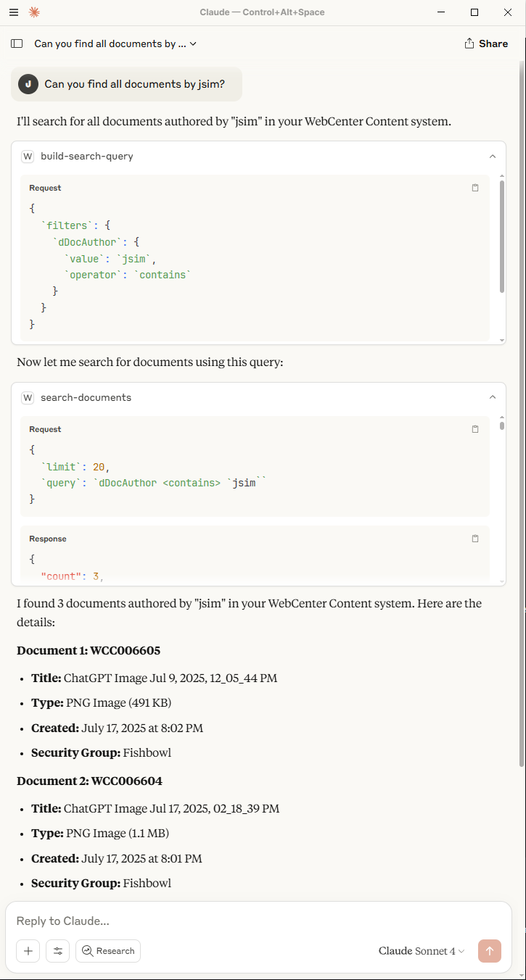This screenshot has height=980, width=526.
Task: Click the W icon beside build-search-query
Action: pyautogui.click(x=28, y=156)
